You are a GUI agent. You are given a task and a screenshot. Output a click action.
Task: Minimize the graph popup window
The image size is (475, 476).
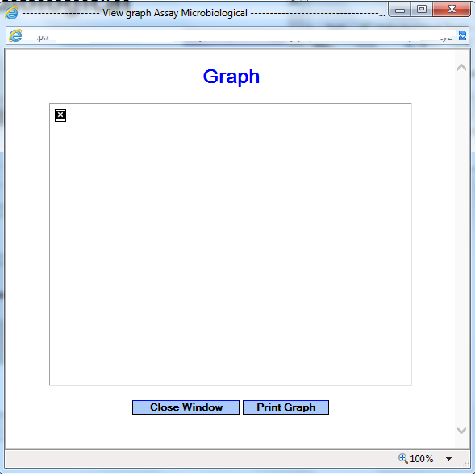pos(400,10)
